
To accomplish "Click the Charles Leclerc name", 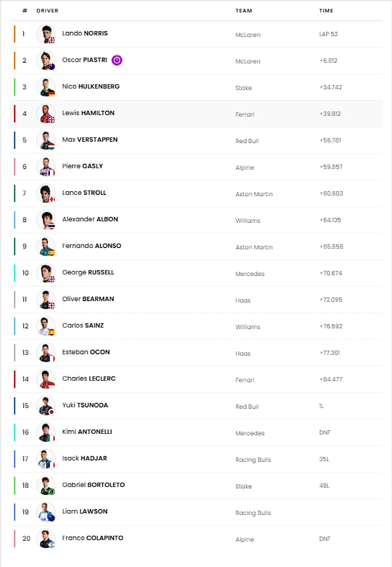I will 89,379.
